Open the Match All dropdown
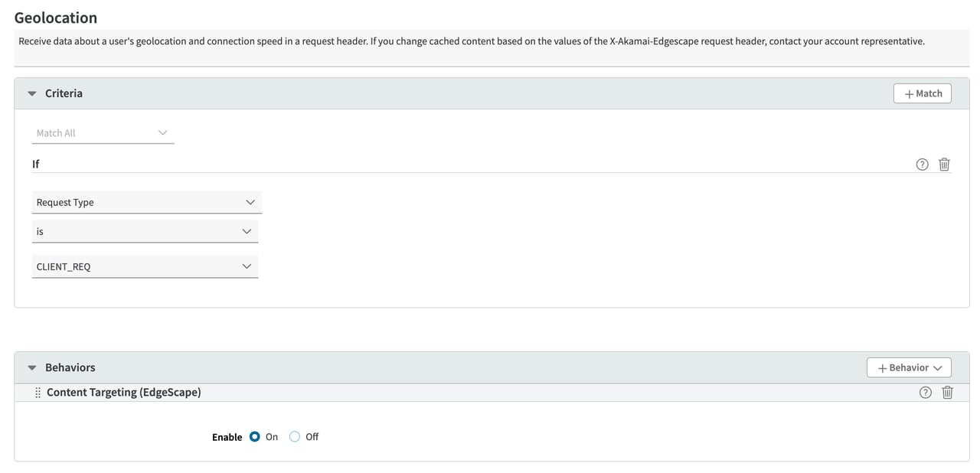 (x=103, y=133)
